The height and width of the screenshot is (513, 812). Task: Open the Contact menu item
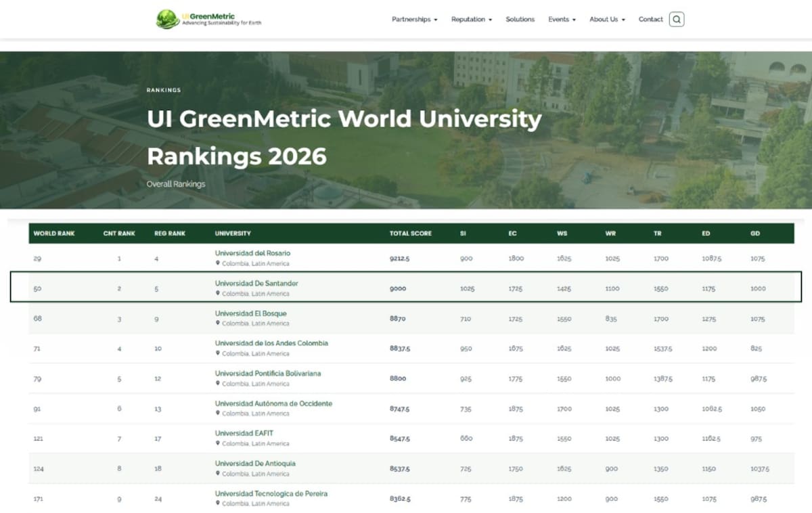click(651, 20)
